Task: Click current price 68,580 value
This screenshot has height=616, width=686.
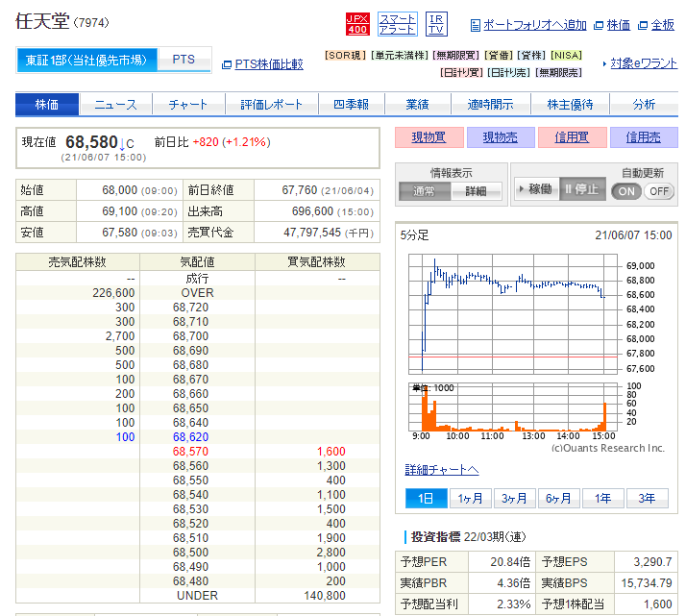Action: coord(91,142)
